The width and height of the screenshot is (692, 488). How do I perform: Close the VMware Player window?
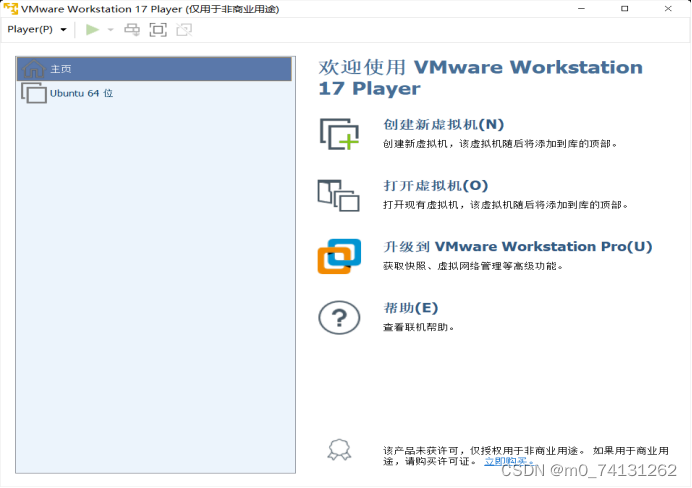pyautogui.click(x=668, y=9)
